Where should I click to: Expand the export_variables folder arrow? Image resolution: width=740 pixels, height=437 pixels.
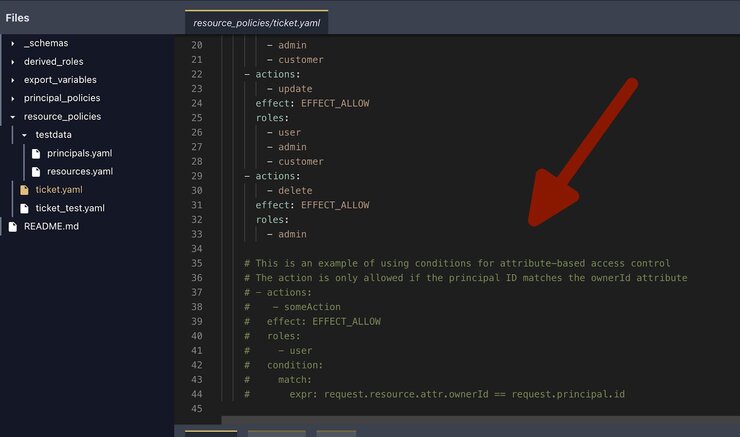pos(13,80)
